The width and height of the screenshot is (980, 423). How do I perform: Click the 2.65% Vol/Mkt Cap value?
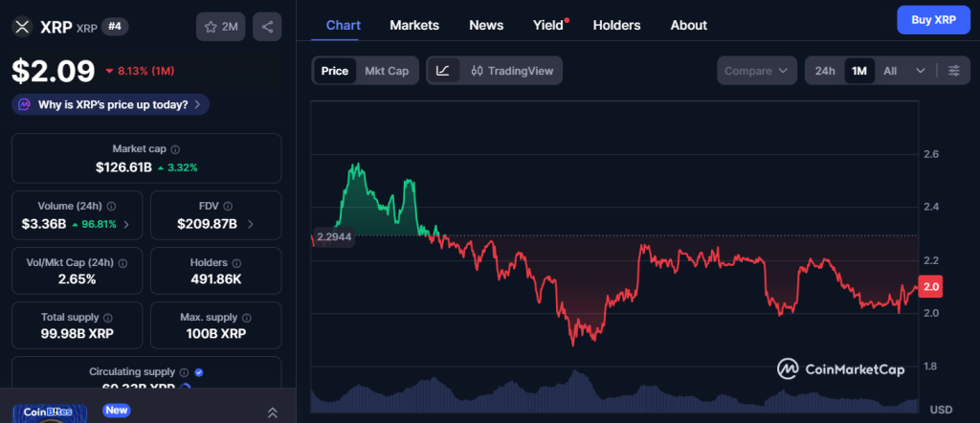coord(77,278)
